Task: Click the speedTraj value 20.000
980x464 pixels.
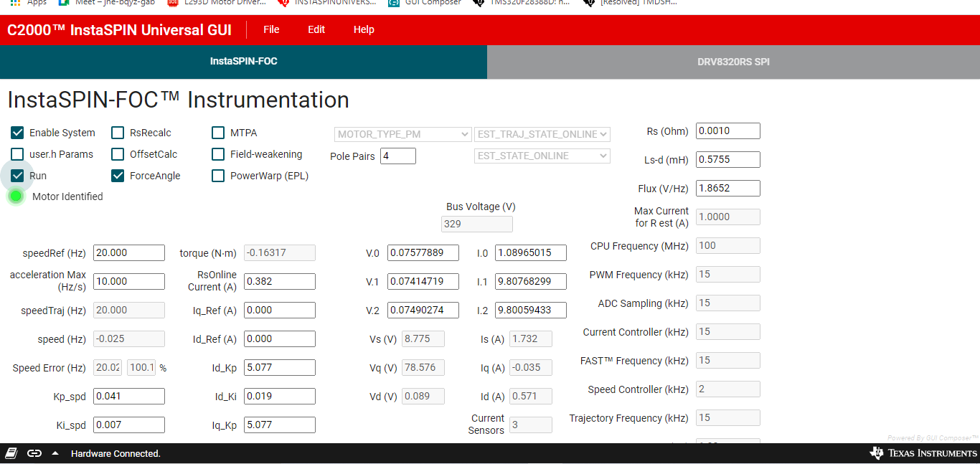Action: tap(129, 310)
